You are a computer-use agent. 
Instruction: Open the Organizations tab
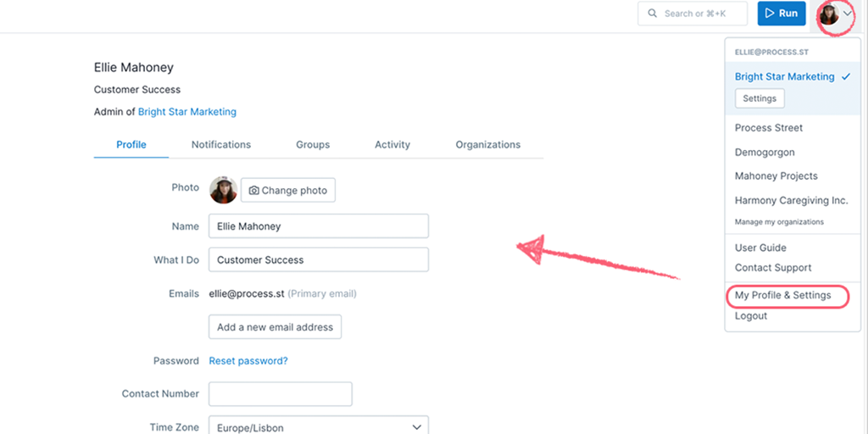tap(487, 144)
